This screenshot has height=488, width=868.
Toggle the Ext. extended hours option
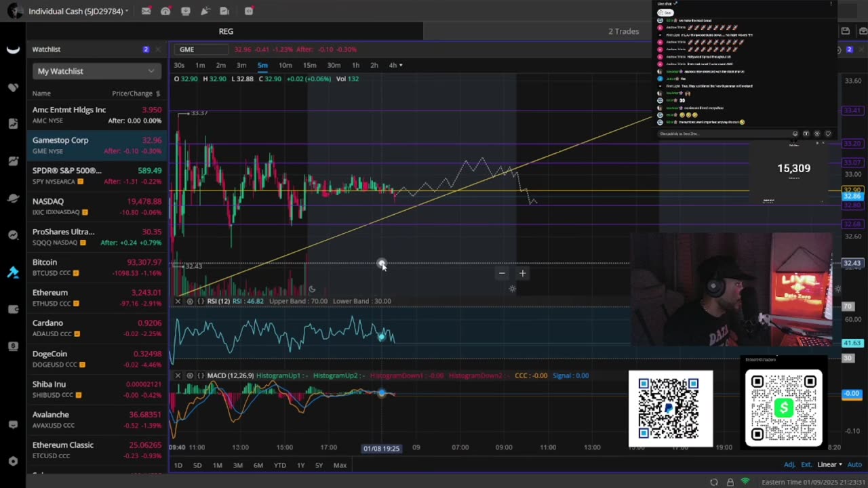806,465
